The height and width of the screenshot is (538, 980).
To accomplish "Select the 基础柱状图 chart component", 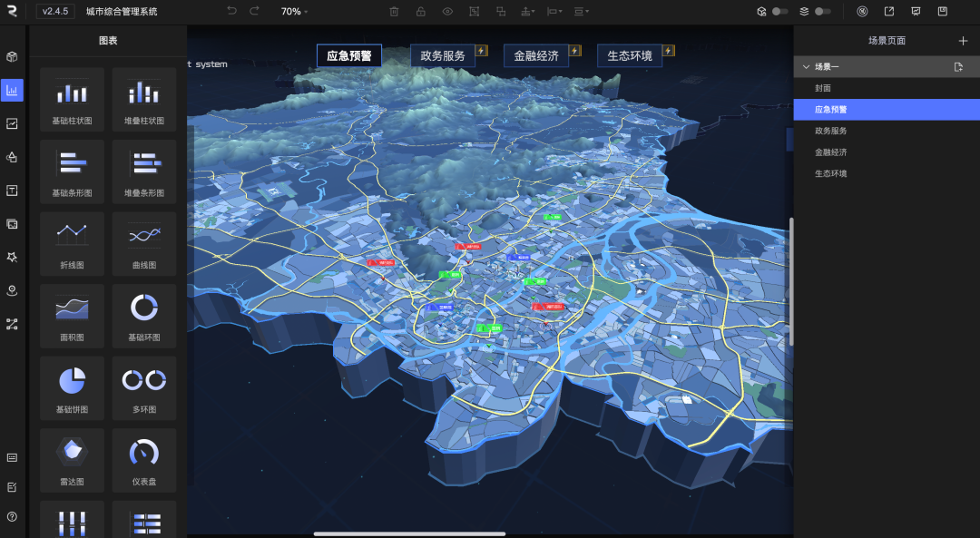I will click(72, 99).
